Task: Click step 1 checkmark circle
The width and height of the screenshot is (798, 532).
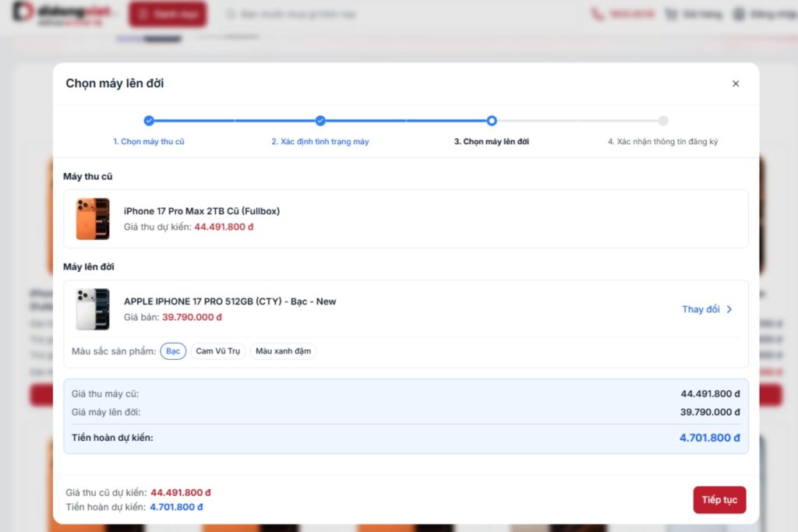Action: 149,121
